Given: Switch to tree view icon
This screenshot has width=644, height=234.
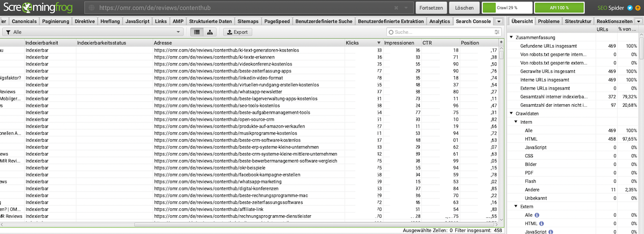Looking at the screenshot, I should (x=209, y=32).
